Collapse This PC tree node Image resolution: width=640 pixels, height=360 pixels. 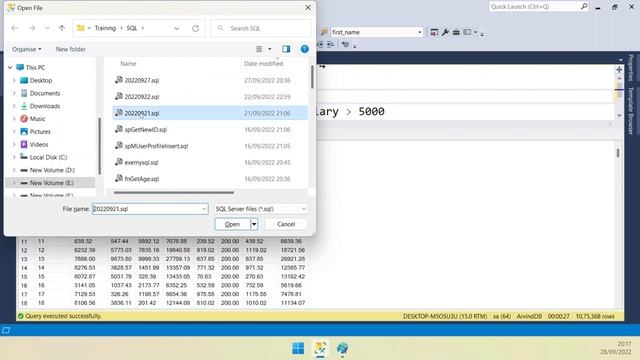[x=10, y=67]
